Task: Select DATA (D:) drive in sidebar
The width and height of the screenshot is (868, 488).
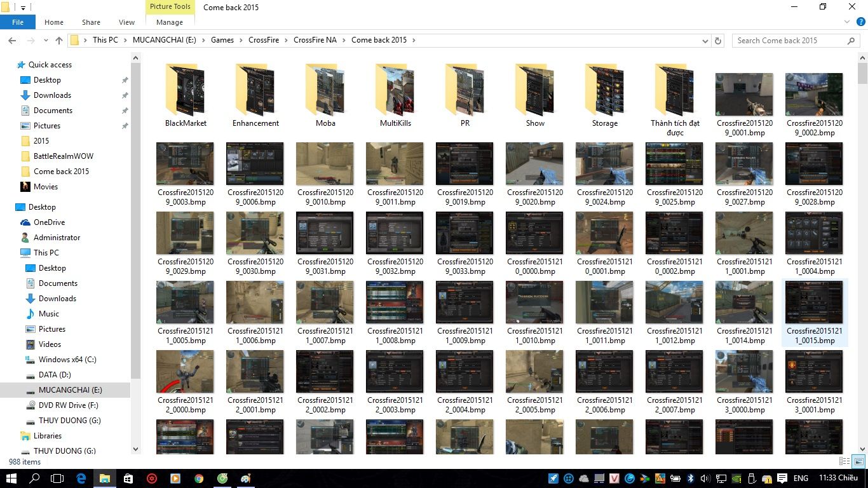Action: click(55, 375)
